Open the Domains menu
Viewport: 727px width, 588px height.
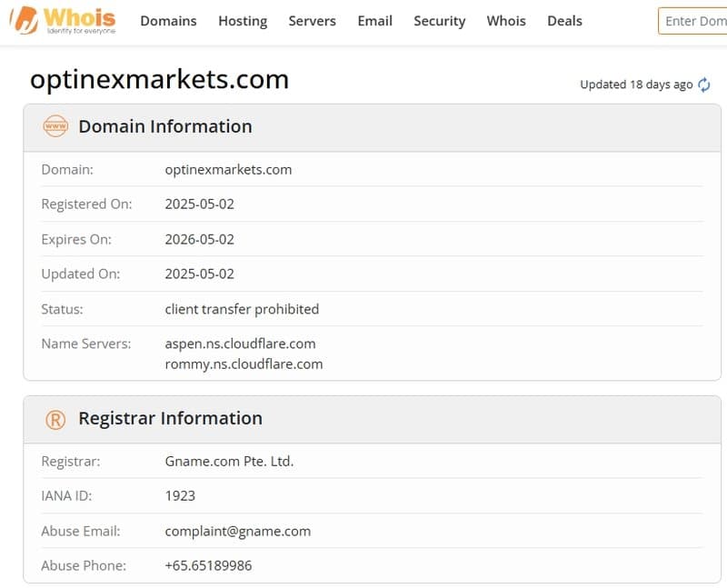click(x=168, y=21)
